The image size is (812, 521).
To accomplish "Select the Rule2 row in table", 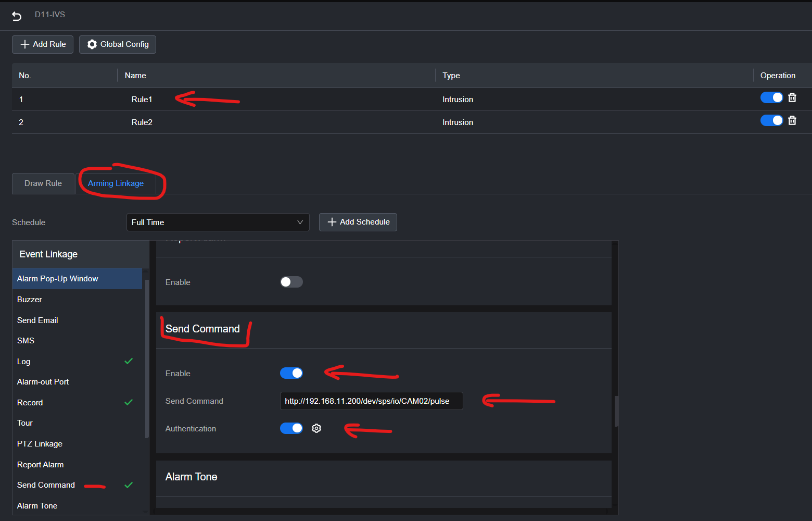I will (142, 122).
